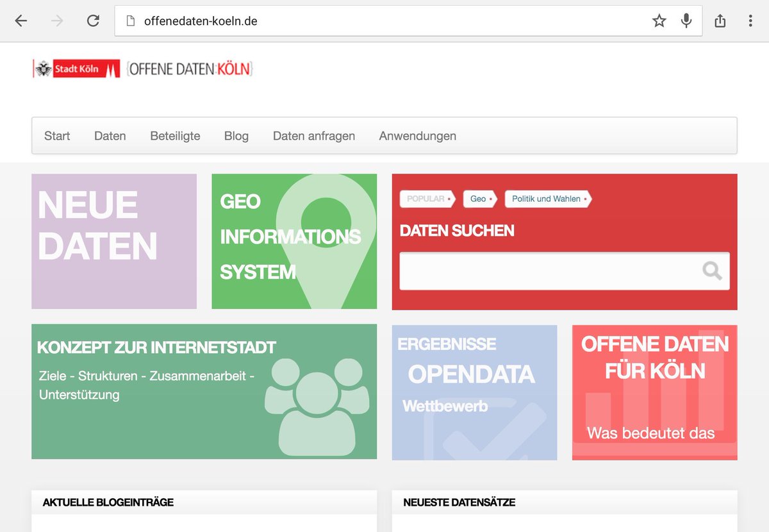This screenshot has width=769, height=532.
Task: Click the page icon in the address bar
Action: point(131,21)
